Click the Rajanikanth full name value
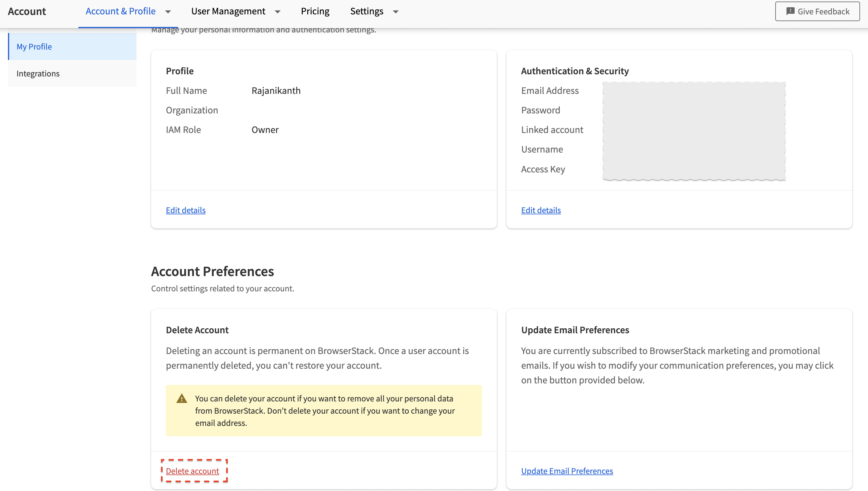The width and height of the screenshot is (868, 491). click(x=276, y=90)
